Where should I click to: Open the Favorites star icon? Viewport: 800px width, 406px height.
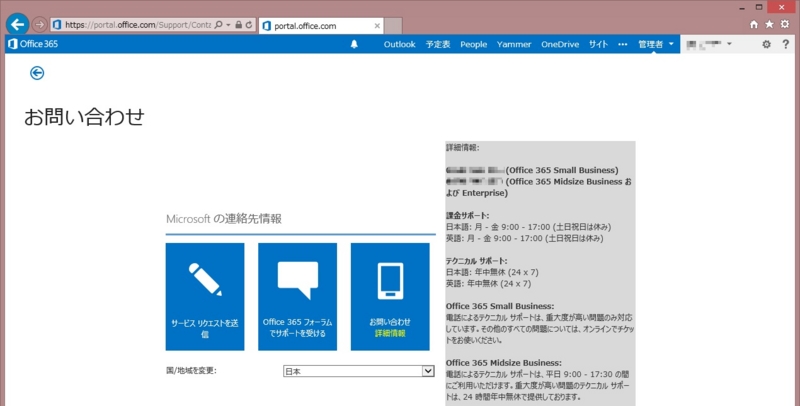pos(769,24)
